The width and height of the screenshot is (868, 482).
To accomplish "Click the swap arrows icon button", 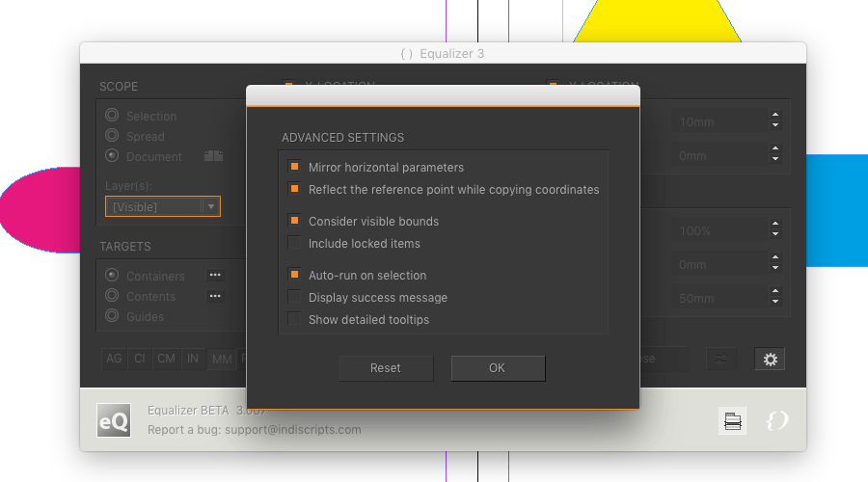I will click(720, 360).
